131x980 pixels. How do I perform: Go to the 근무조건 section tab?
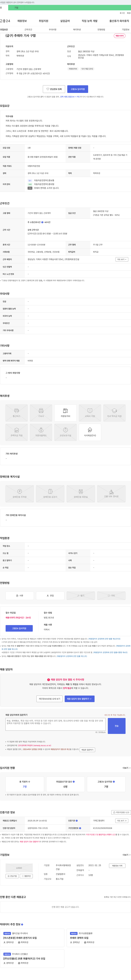click(x=28, y=30)
